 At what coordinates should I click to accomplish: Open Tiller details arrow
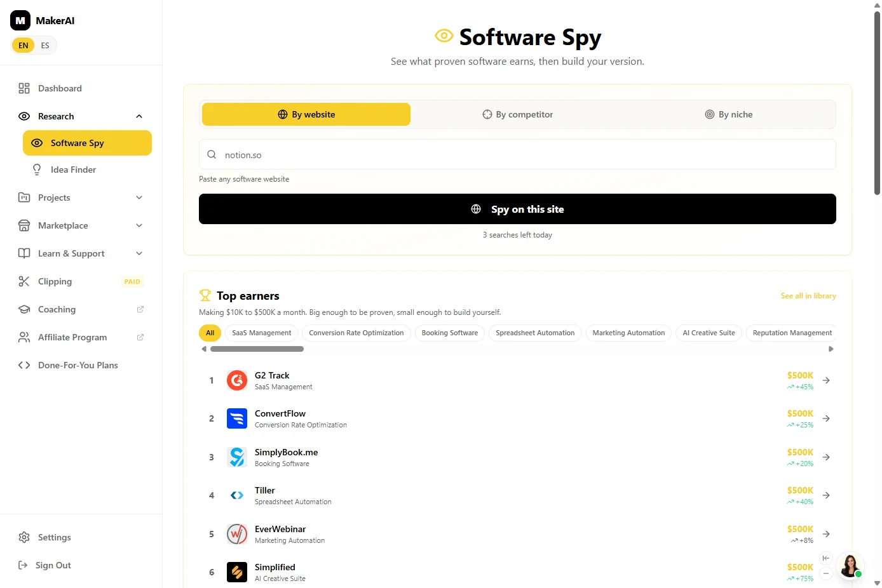point(826,495)
